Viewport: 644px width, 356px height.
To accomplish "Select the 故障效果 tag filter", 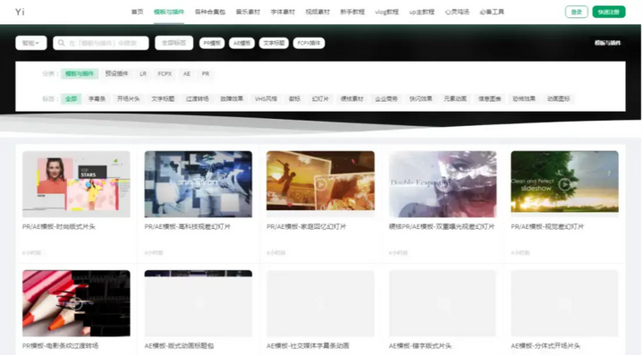I will [232, 99].
